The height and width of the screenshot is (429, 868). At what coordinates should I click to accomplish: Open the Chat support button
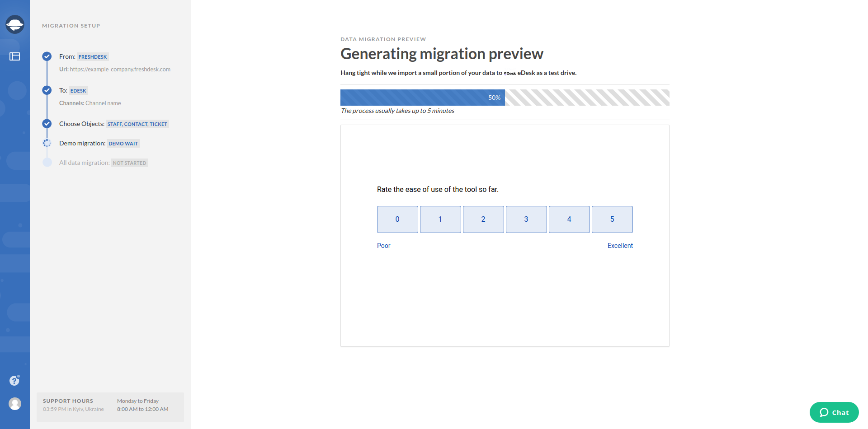834,412
